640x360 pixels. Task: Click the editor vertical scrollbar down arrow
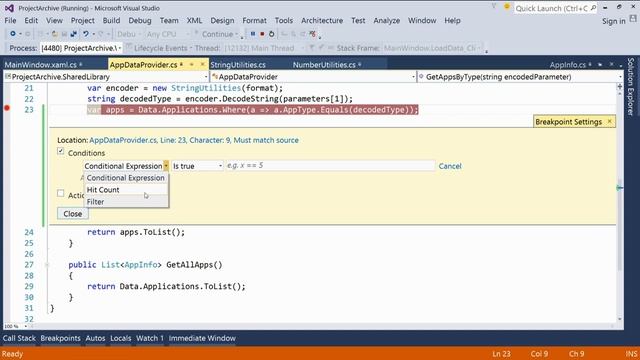[620, 319]
